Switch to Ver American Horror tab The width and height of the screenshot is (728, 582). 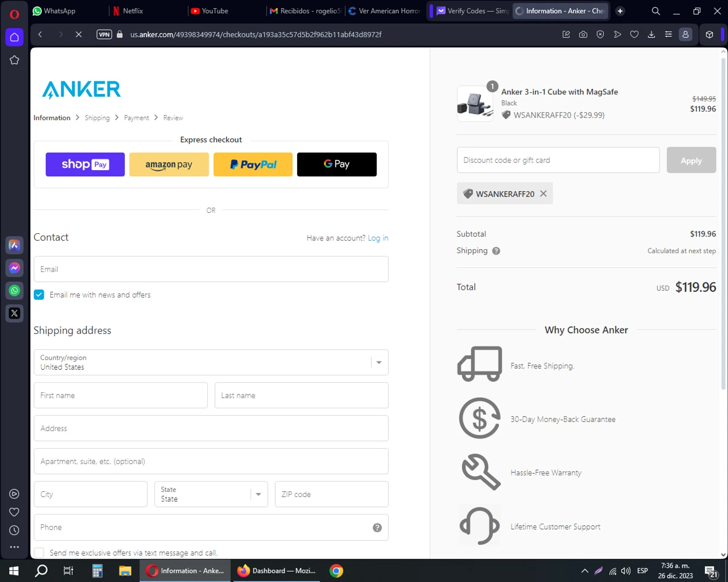385,11
